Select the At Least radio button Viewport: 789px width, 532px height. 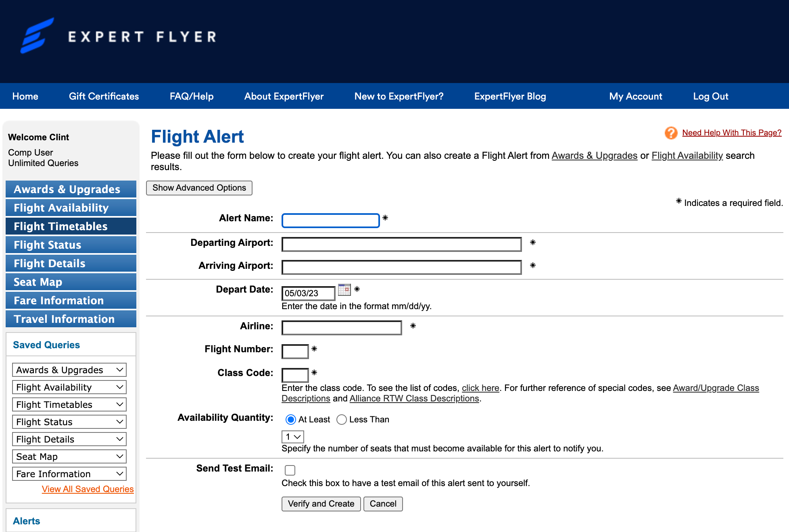tap(290, 420)
